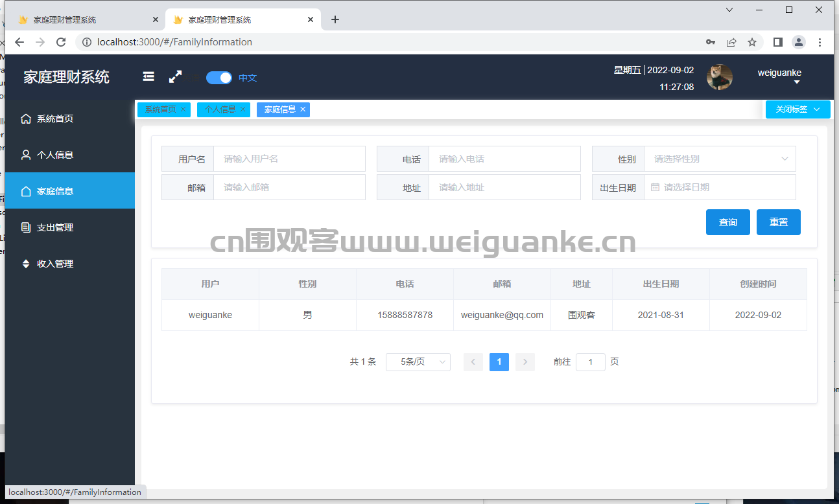839x504 pixels.
Task: Go to next page with right chevron
Action: click(525, 362)
